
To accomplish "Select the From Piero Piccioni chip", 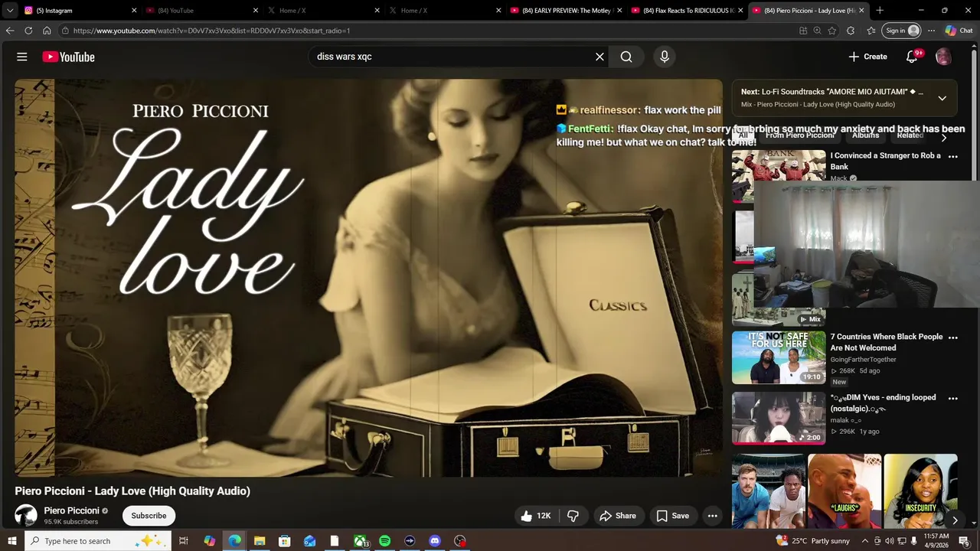I will click(800, 135).
